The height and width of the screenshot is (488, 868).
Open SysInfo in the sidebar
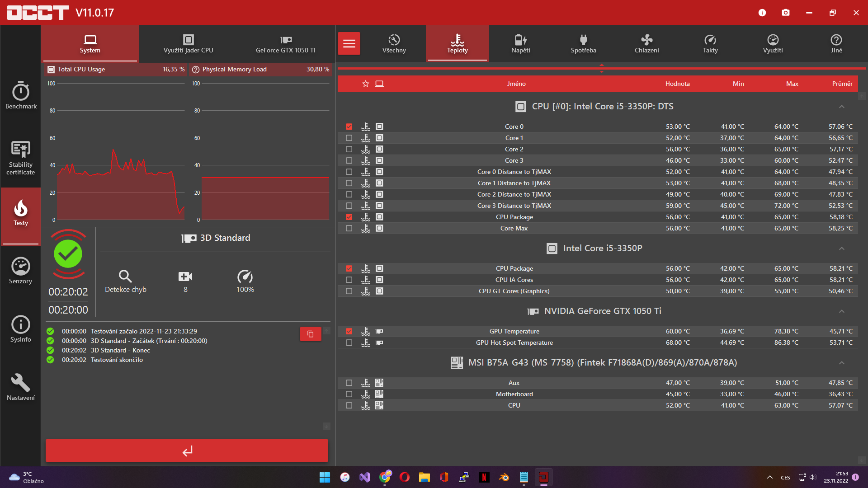coord(21,329)
